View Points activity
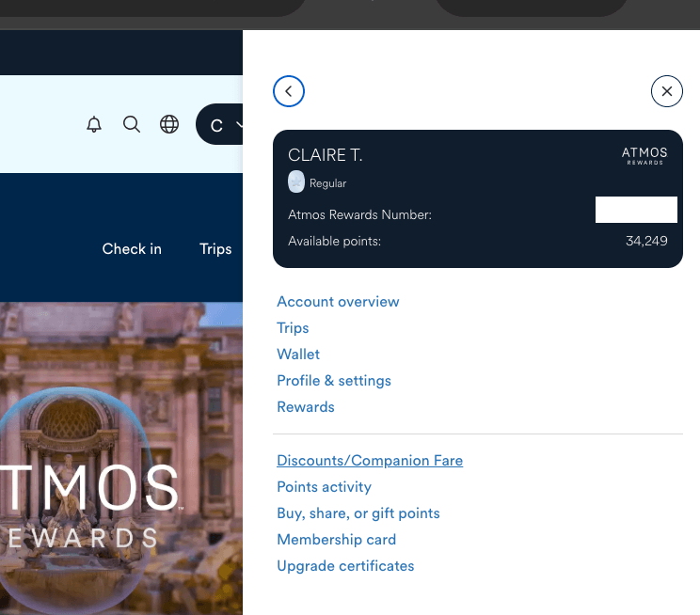 click(324, 487)
